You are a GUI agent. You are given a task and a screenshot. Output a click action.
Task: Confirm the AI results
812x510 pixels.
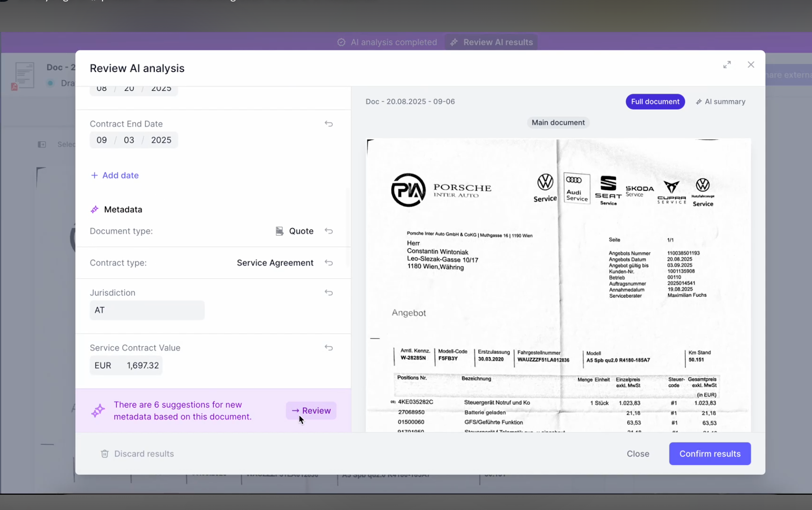pyautogui.click(x=710, y=454)
